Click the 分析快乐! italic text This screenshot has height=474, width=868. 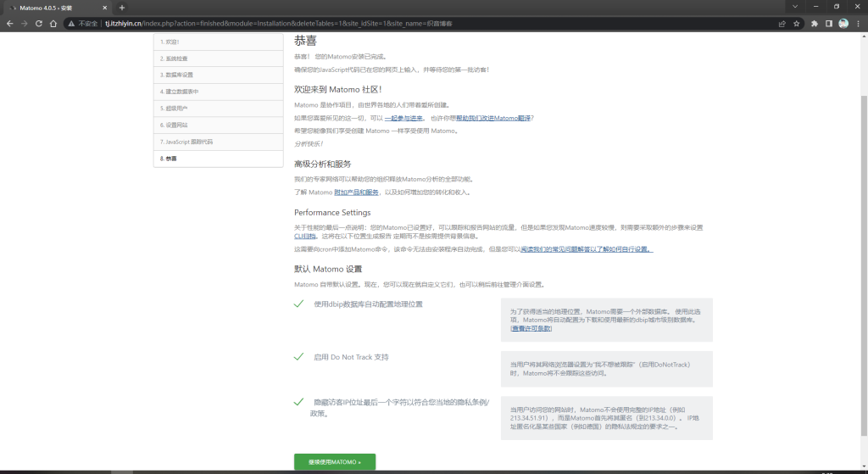[309, 144]
